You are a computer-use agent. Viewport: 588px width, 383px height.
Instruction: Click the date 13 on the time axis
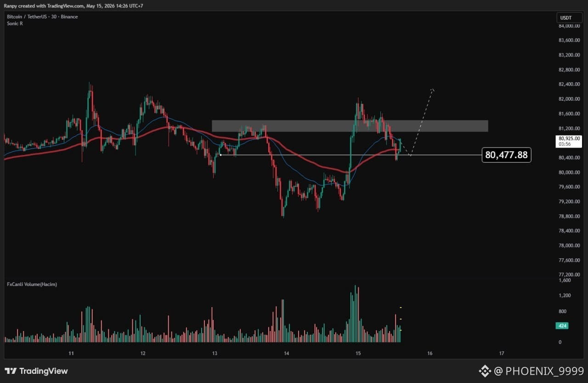(215, 353)
